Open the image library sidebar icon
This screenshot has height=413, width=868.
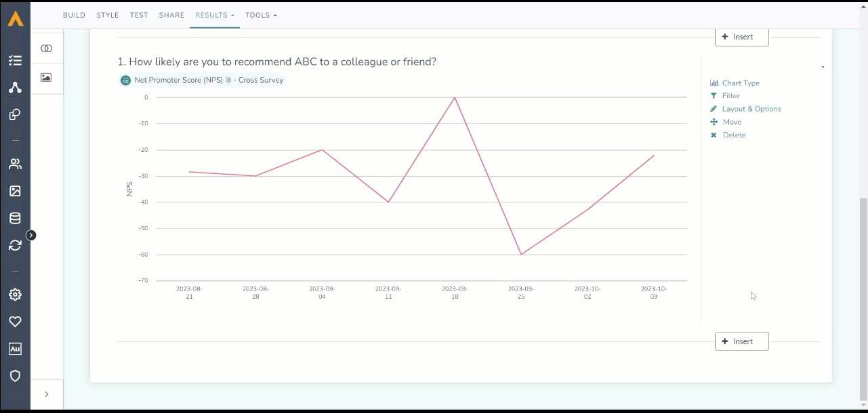click(x=15, y=191)
